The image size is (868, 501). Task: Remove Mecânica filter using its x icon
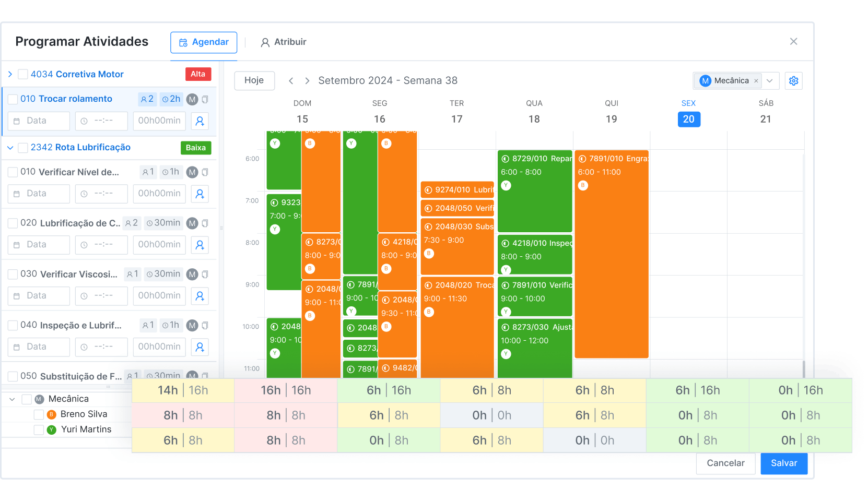pyautogui.click(x=756, y=80)
